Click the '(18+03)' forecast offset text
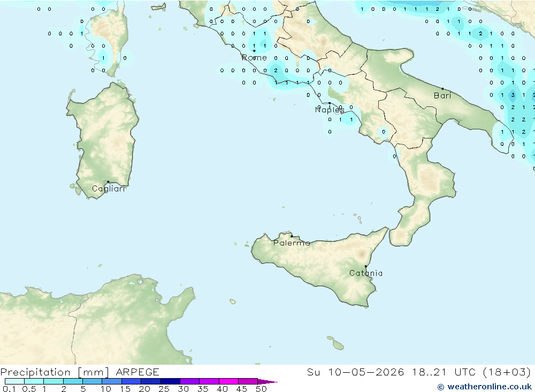This screenshot has height=392, width=535. tap(507, 372)
